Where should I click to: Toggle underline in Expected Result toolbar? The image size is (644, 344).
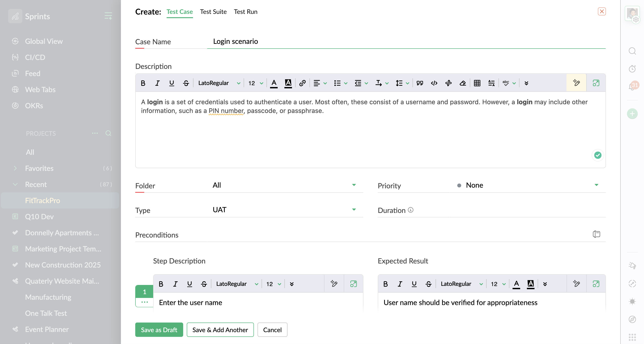414,284
